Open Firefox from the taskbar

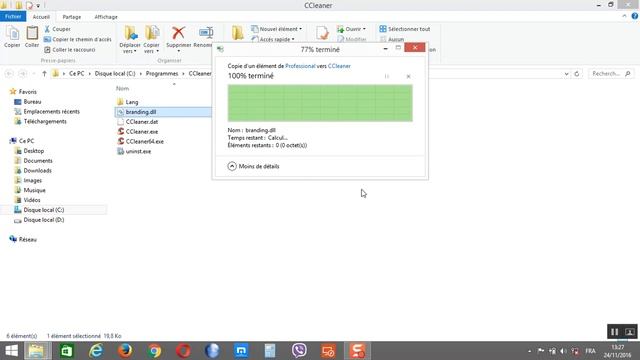(x=125, y=351)
